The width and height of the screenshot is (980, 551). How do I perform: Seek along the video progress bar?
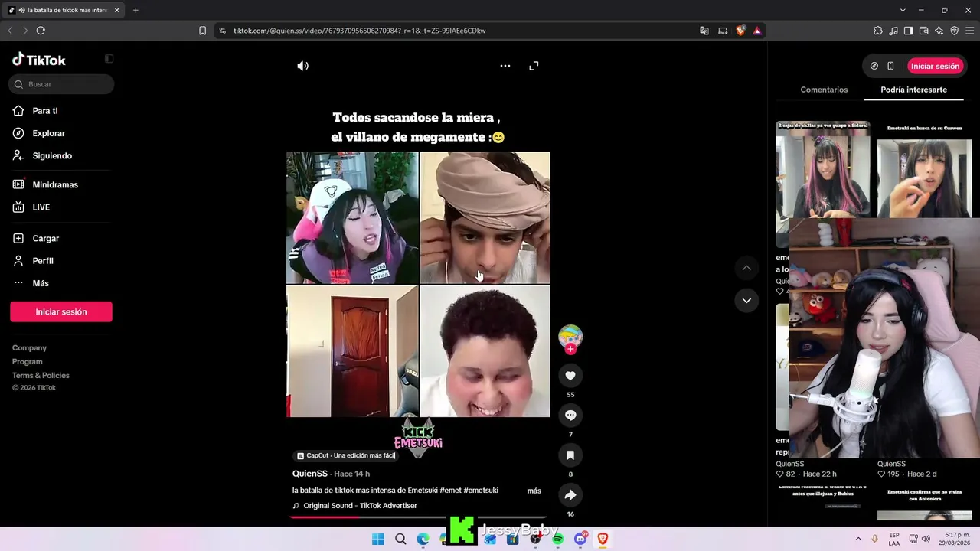(418, 517)
